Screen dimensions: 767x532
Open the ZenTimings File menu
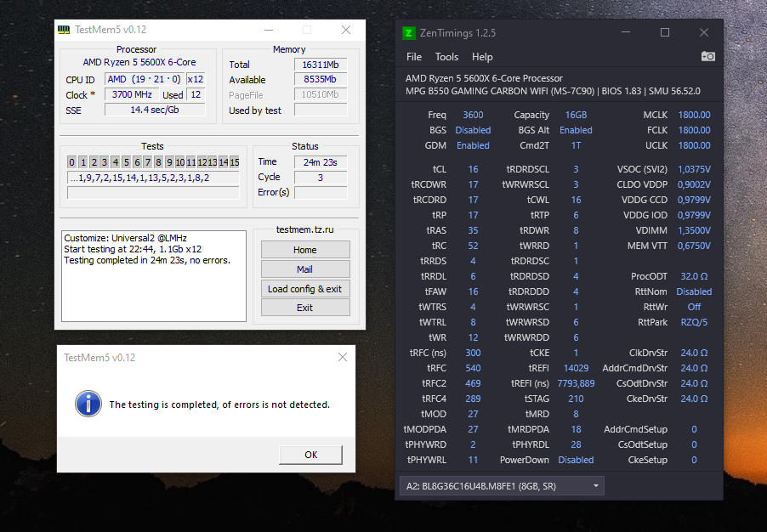point(414,57)
